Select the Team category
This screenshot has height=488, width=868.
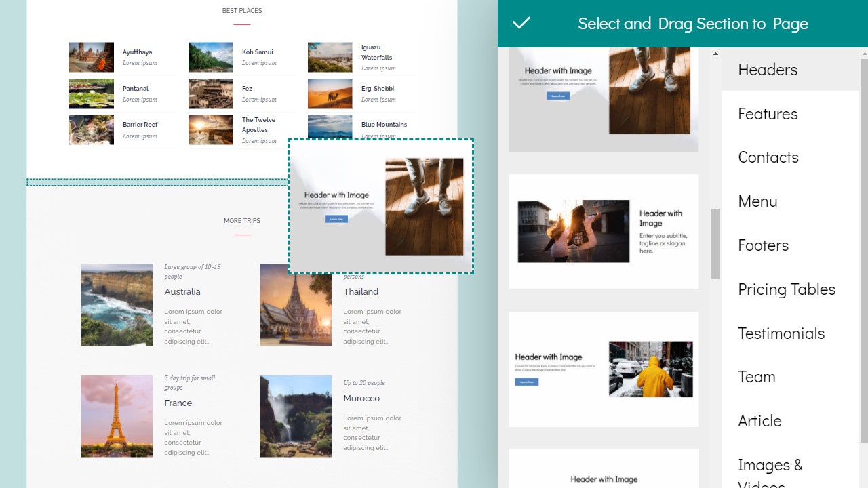pos(756,377)
